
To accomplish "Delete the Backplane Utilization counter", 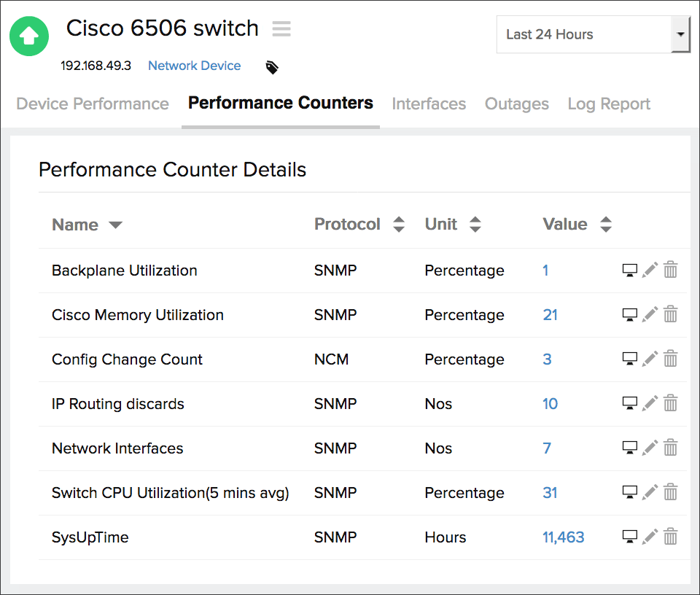I will coord(671,270).
